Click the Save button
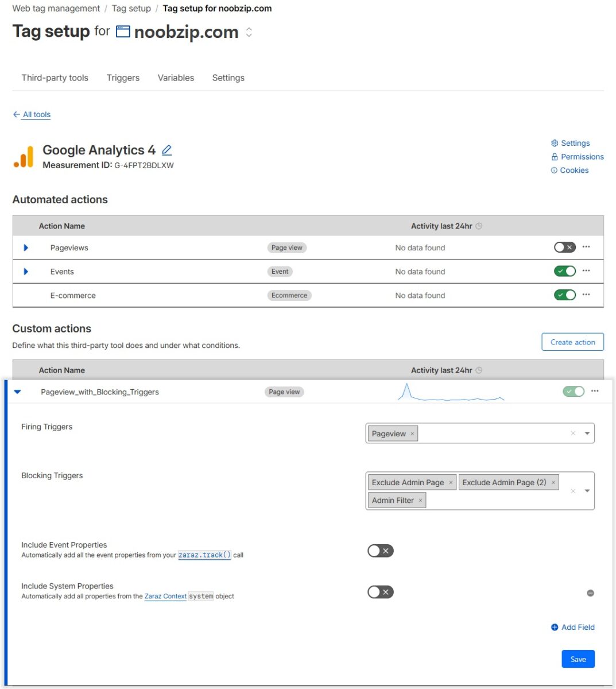 pos(578,659)
